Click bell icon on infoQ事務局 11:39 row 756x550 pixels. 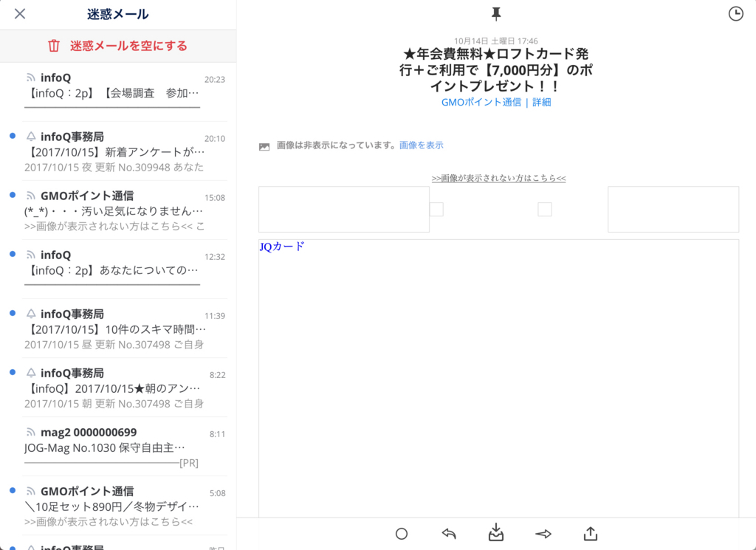click(x=31, y=314)
